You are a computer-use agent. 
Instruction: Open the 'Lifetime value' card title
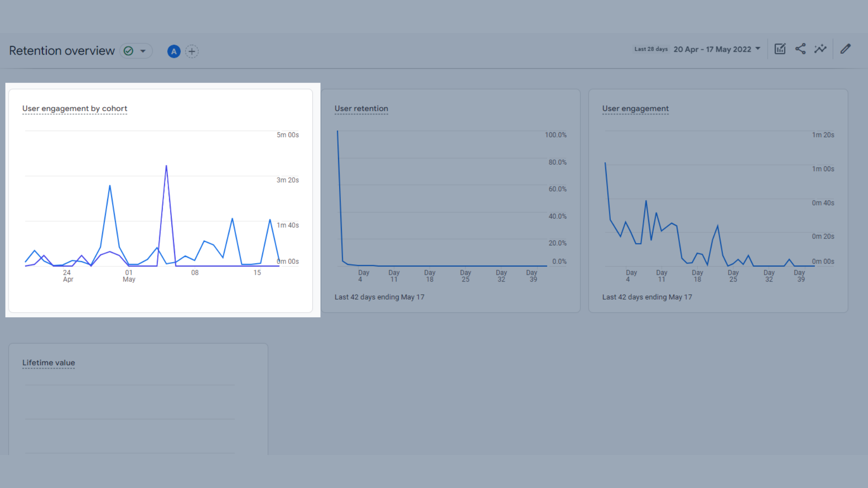[x=48, y=363]
